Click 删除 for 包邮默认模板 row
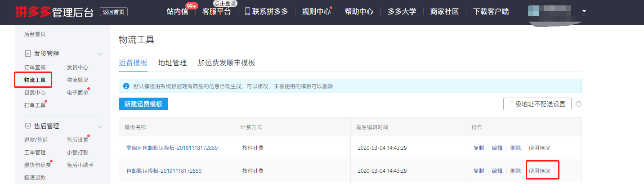 (515, 171)
